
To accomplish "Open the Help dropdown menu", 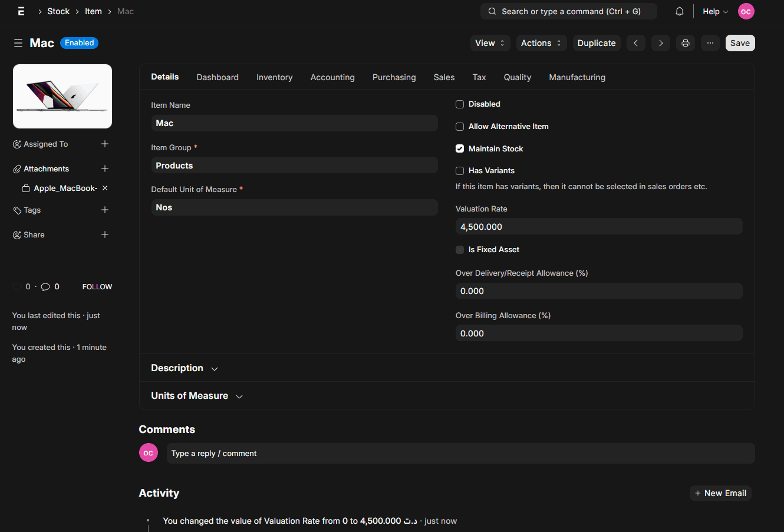I will pyautogui.click(x=715, y=11).
